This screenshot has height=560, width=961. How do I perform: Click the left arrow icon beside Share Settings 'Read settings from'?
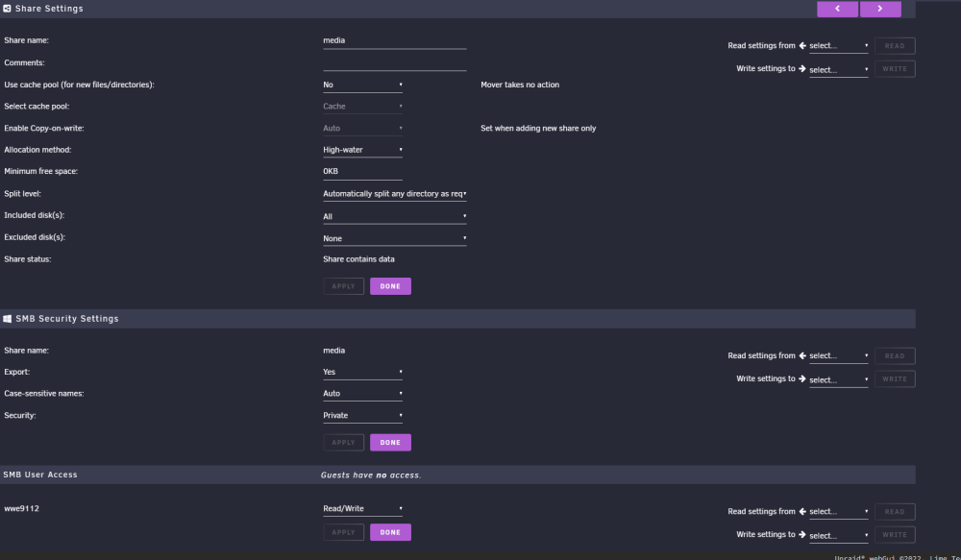[802, 46]
